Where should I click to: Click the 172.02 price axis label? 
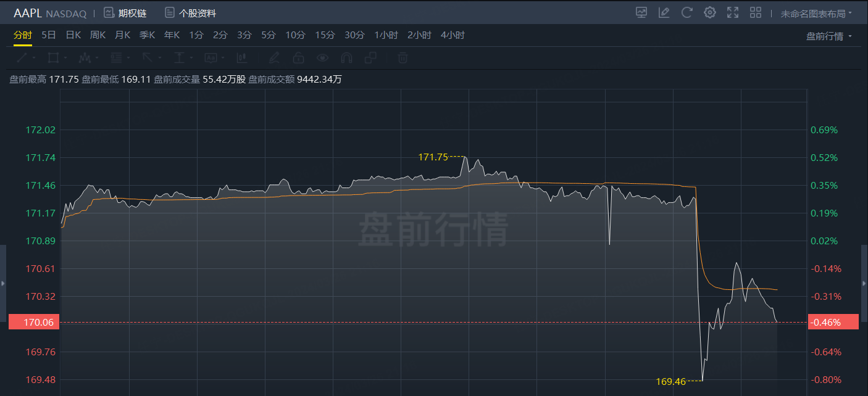point(41,130)
